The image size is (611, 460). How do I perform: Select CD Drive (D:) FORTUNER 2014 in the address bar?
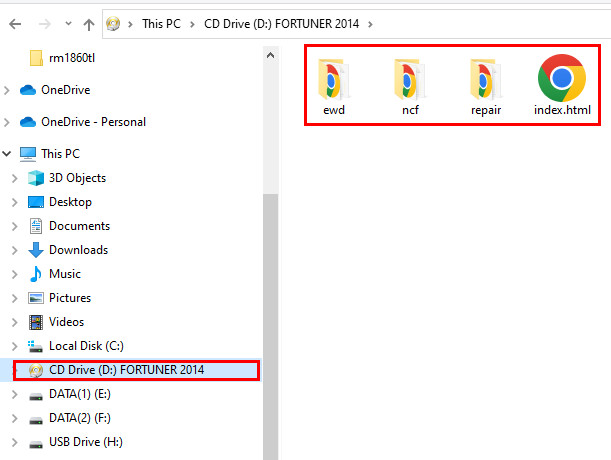click(281, 24)
